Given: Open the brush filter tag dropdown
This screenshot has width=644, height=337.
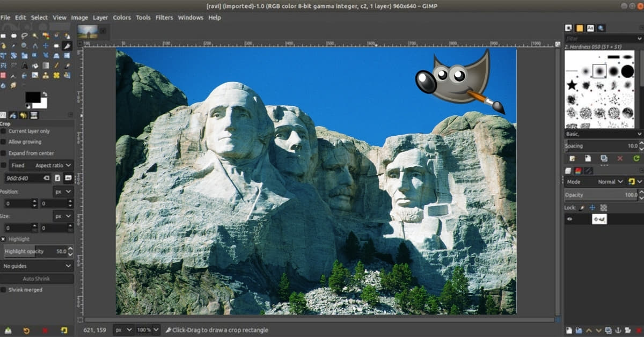Looking at the screenshot, I should point(639,39).
